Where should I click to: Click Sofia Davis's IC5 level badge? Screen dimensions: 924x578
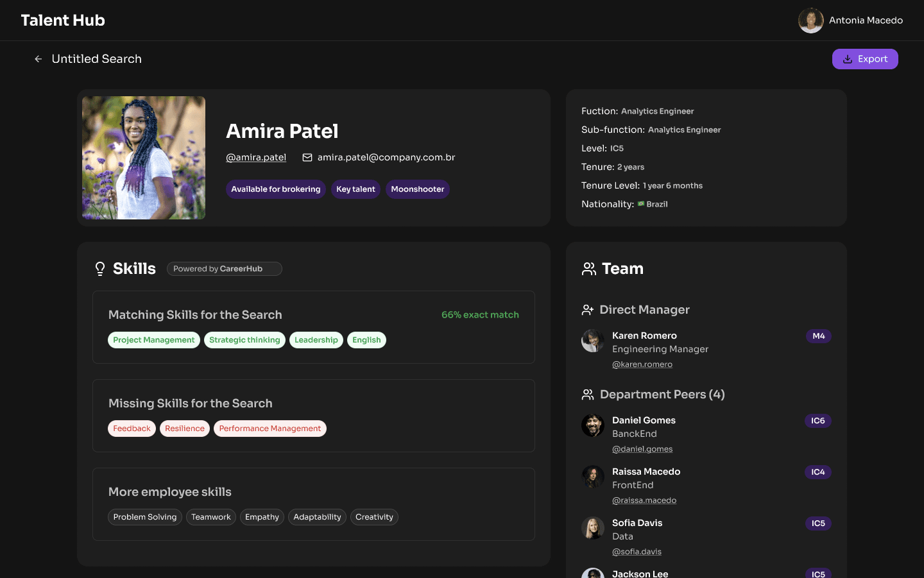click(x=818, y=523)
